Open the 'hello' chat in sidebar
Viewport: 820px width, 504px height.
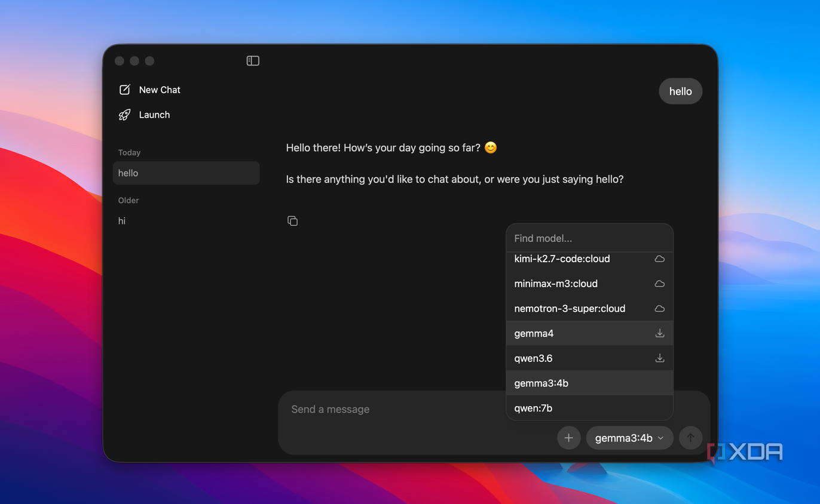pos(186,173)
